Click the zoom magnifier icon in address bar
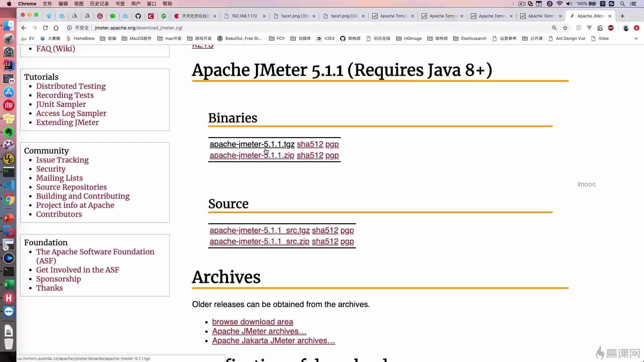This screenshot has width=644, height=362. pos(554,28)
